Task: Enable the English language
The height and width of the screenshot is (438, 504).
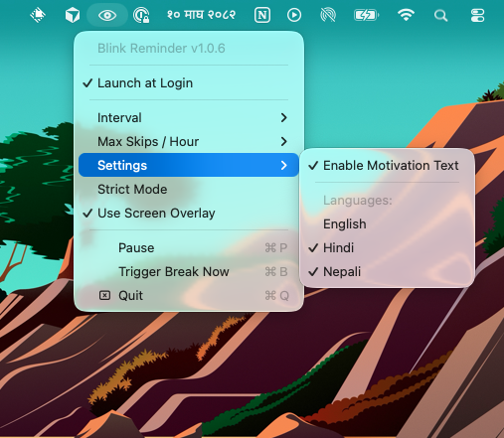Action: pos(387,223)
